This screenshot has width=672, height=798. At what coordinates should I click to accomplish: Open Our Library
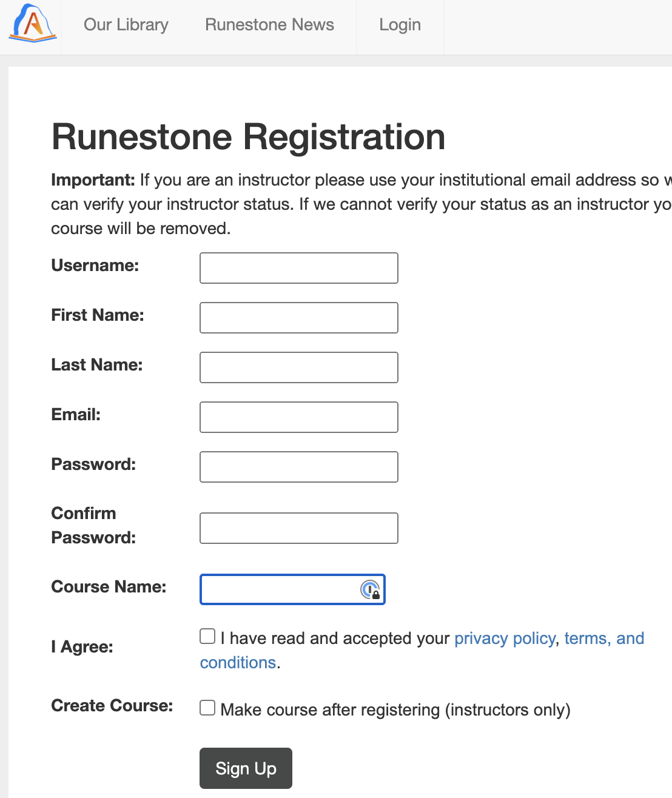point(126,25)
